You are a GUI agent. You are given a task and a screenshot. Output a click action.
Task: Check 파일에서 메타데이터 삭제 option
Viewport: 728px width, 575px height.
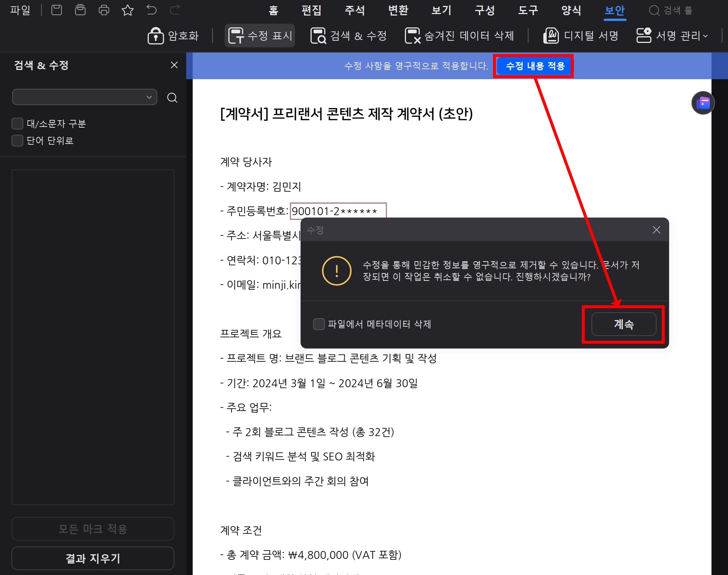(319, 324)
